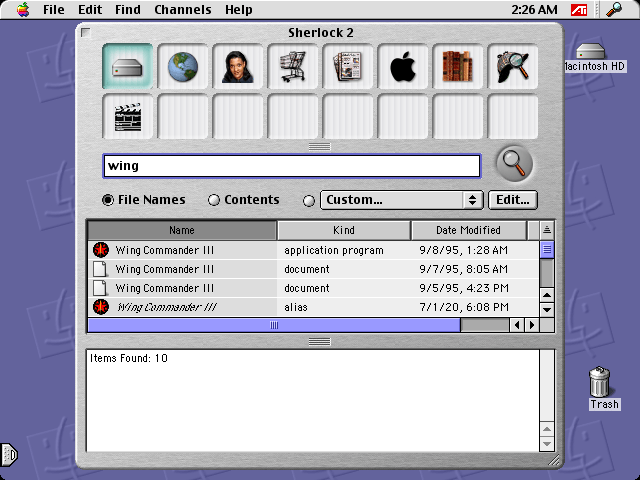Open the Apple logo channel
Screen dimensions: 640x480
(402, 67)
